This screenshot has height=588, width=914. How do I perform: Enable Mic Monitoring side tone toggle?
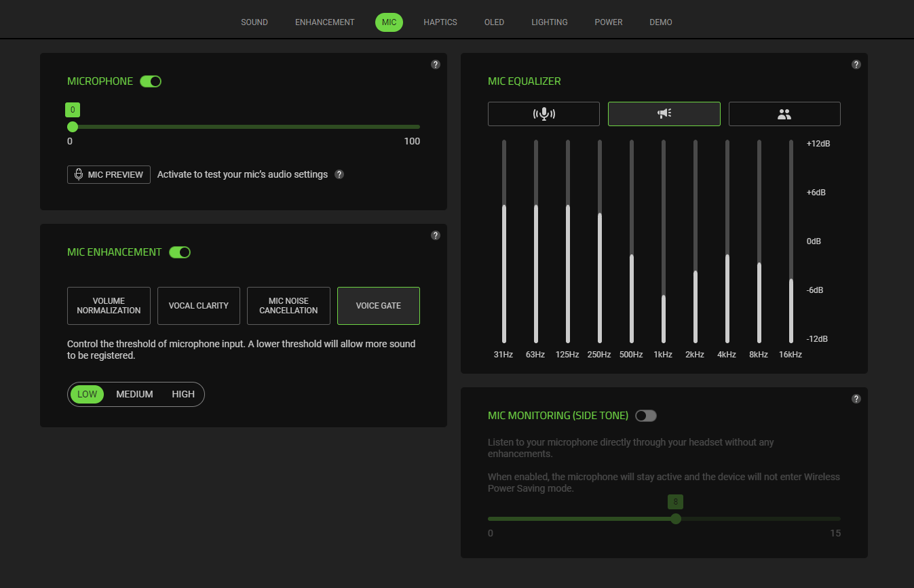[646, 416]
